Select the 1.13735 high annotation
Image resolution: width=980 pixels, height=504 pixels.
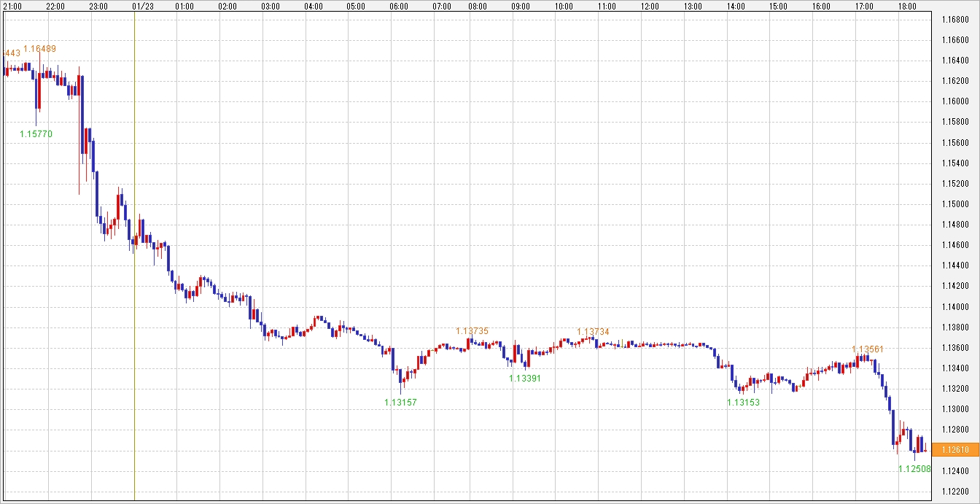pos(472,331)
